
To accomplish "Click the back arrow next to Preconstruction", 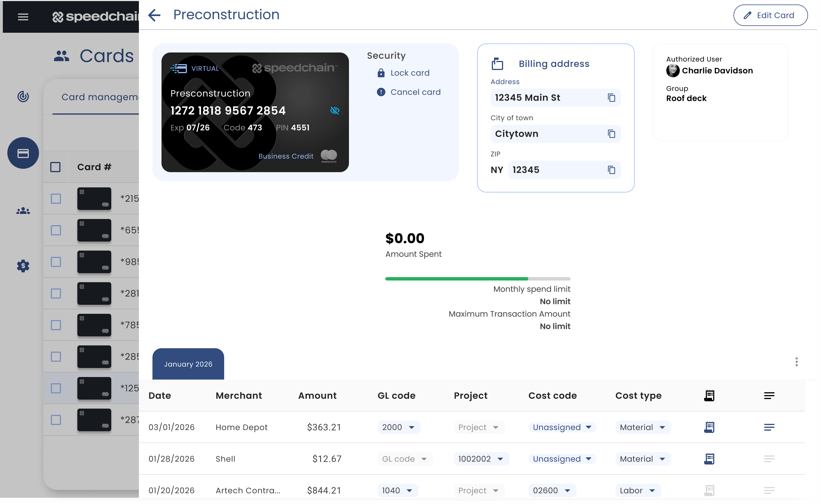I will pos(154,15).
